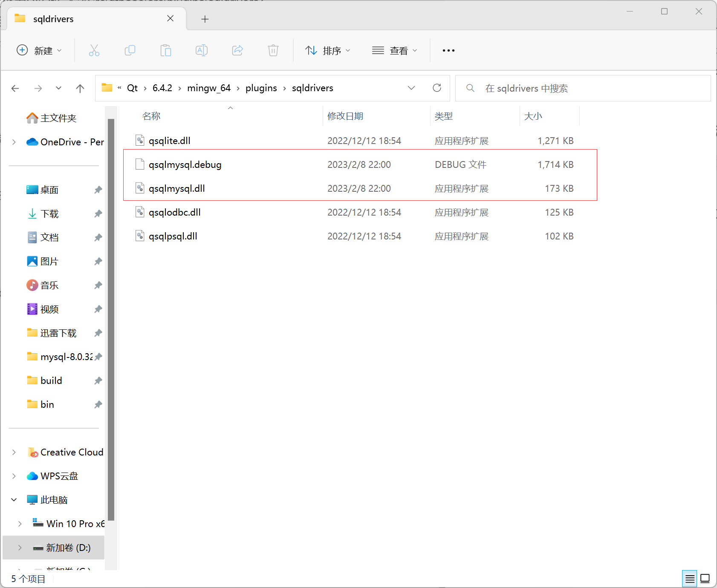This screenshot has width=717, height=588.
Task: Click Qt in the breadcrumb path
Action: coord(132,88)
